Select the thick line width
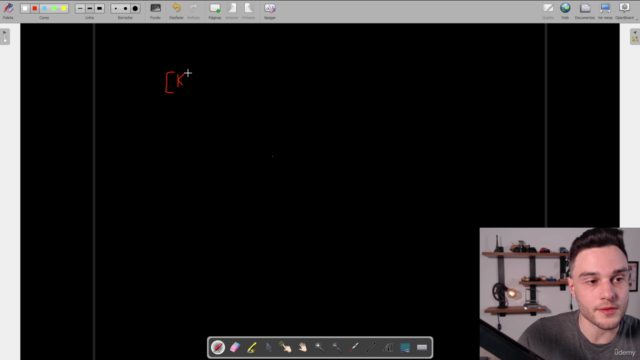Image resolution: width=640 pixels, height=360 pixels. click(x=100, y=8)
